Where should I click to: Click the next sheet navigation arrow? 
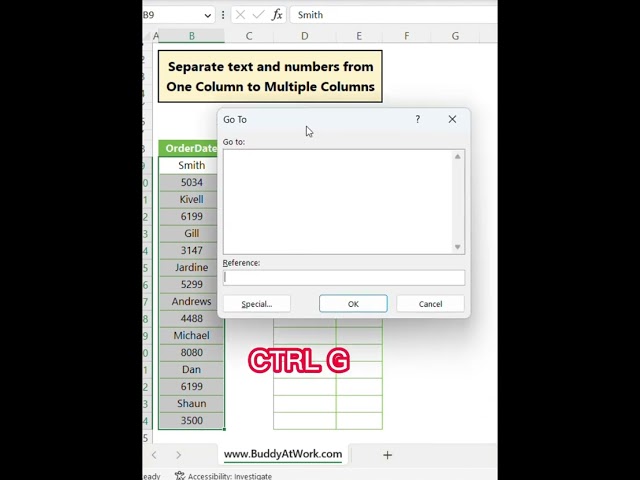(178, 455)
